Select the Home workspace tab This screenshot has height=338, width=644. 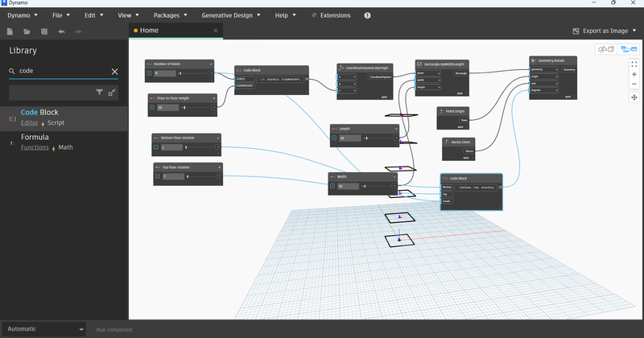(x=175, y=31)
